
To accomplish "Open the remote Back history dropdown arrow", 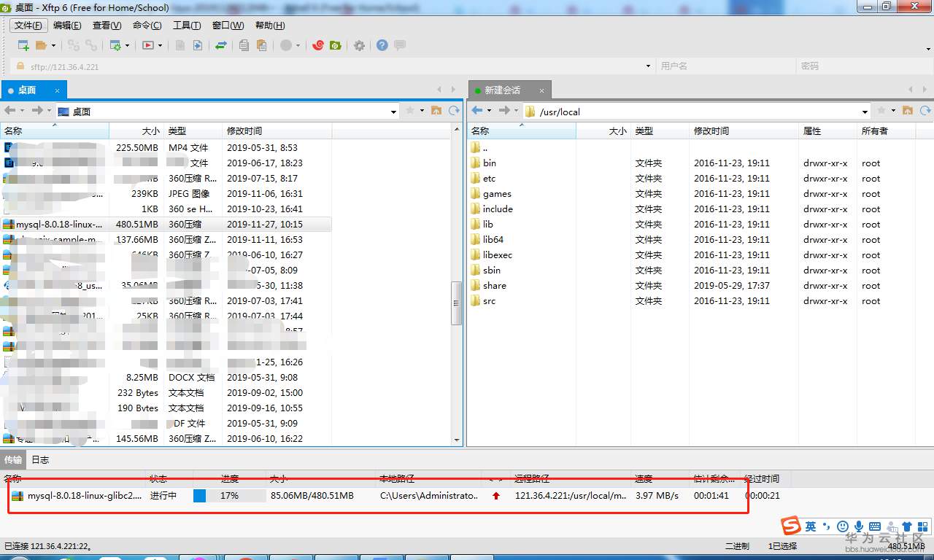I will [489, 111].
